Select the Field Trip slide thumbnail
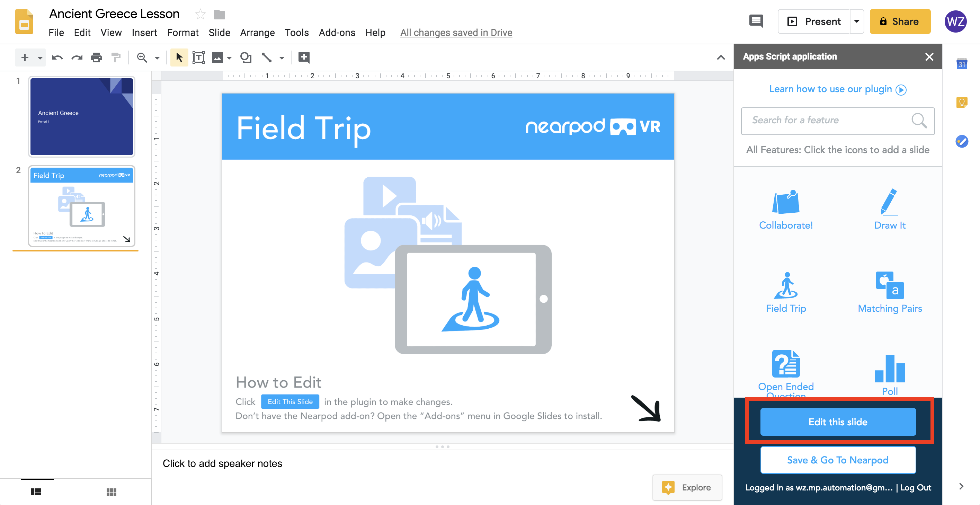 click(x=82, y=206)
